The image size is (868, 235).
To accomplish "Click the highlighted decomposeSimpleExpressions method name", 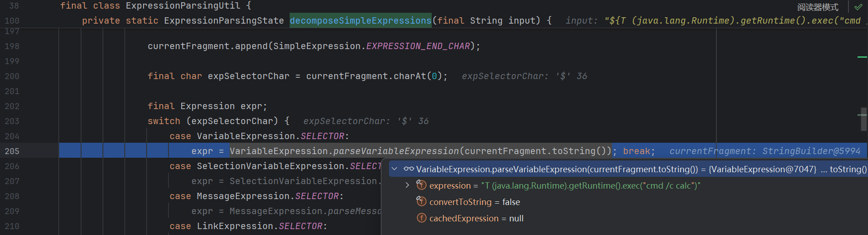I will click(x=360, y=20).
